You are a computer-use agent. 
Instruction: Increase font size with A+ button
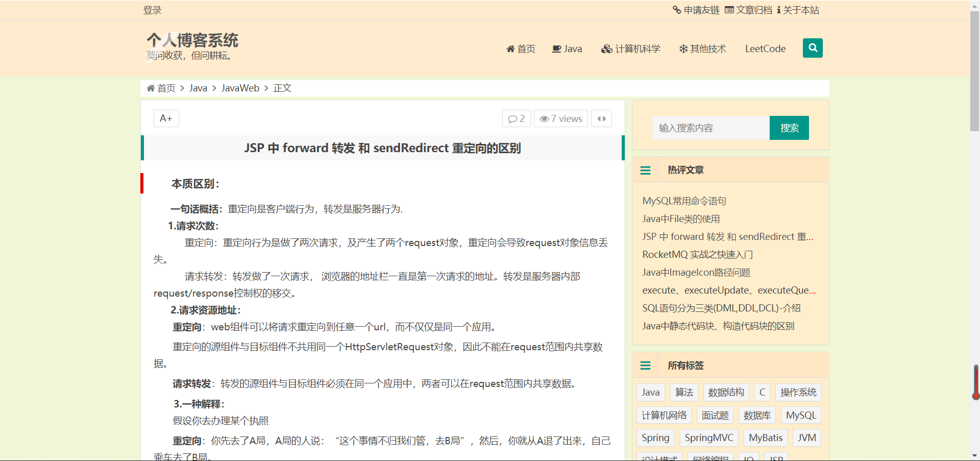coord(166,118)
